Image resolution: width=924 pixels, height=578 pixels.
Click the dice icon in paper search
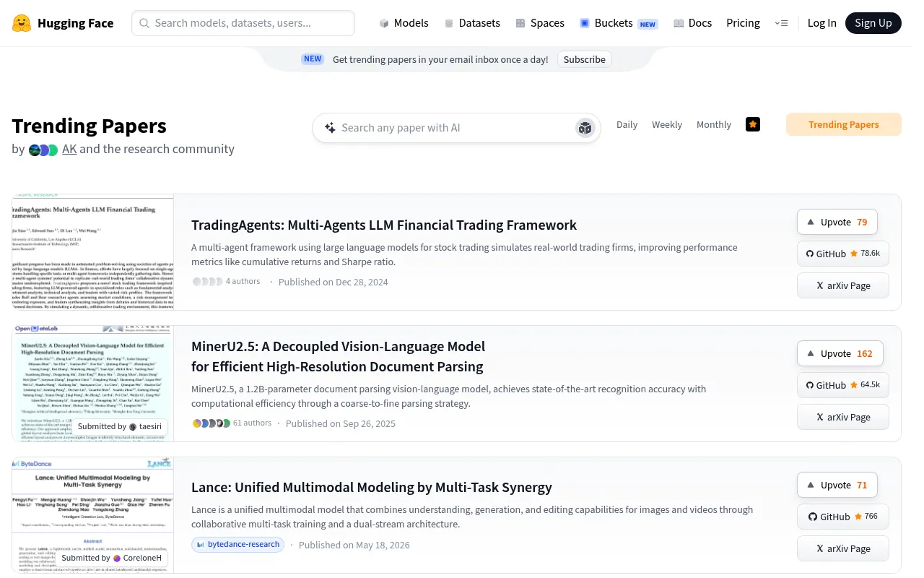(585, 129)
